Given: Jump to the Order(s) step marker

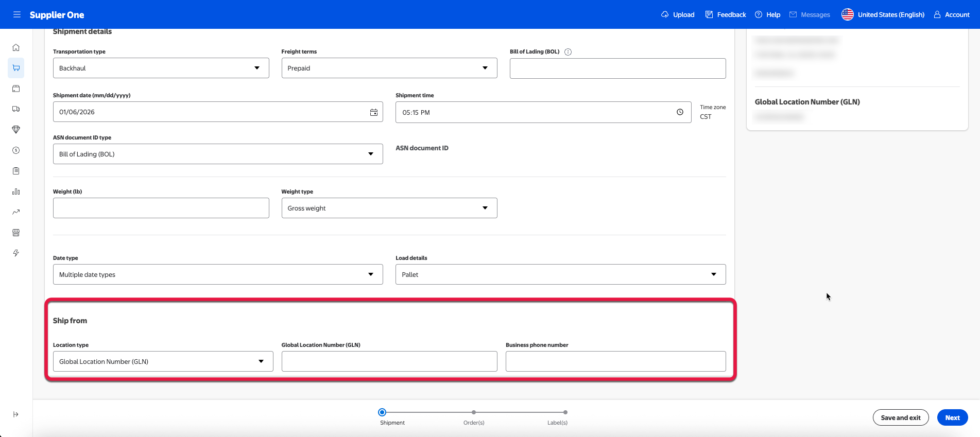Looking at the screenshot, I should [474, 412].
